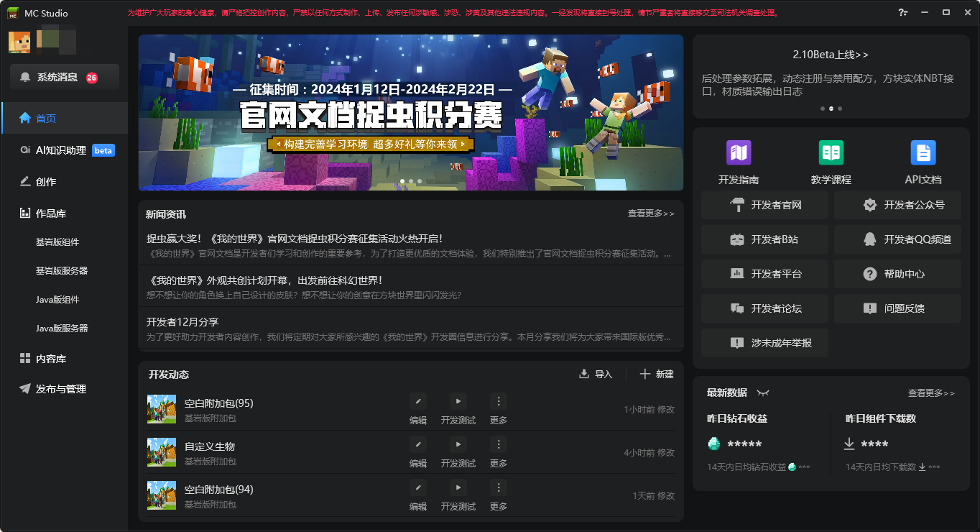
Task: Click 问题反馈 feedback button
Action: click(x=898, y=308)
